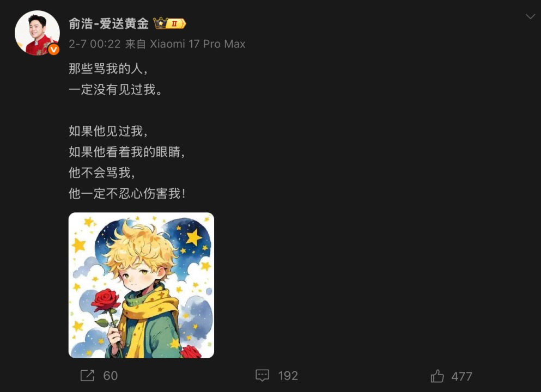Click the Xiaomi 17 Pro Max source

coord(198,44)
